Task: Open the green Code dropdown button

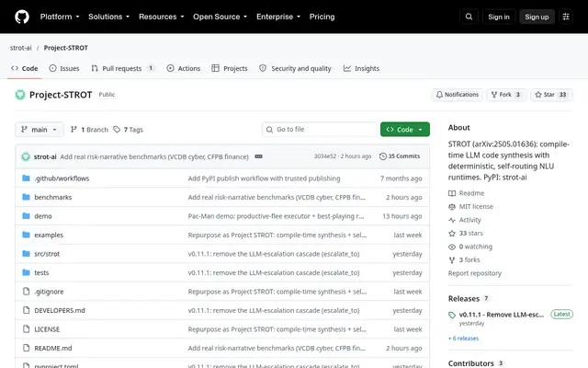Action: 405,130
